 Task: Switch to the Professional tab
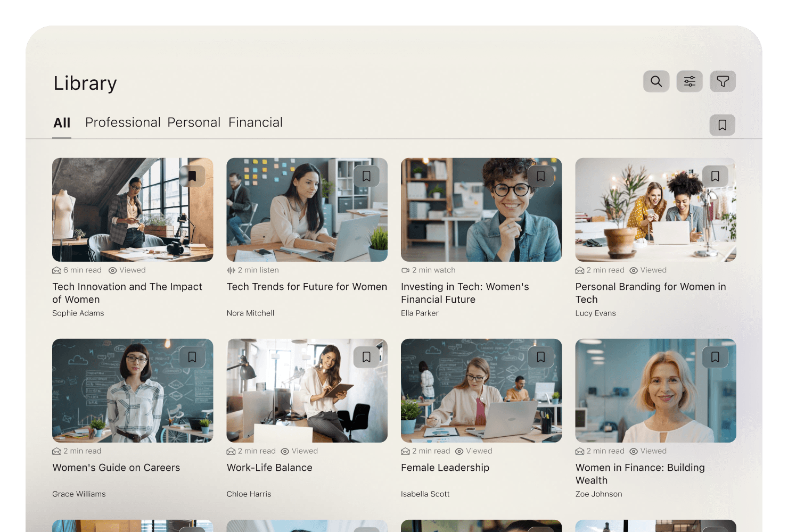(x=123, y=122)
